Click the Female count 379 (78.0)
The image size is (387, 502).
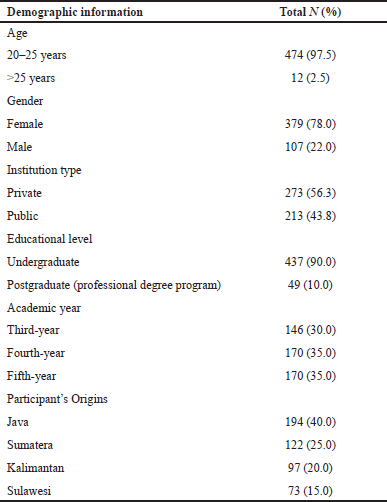310,124
